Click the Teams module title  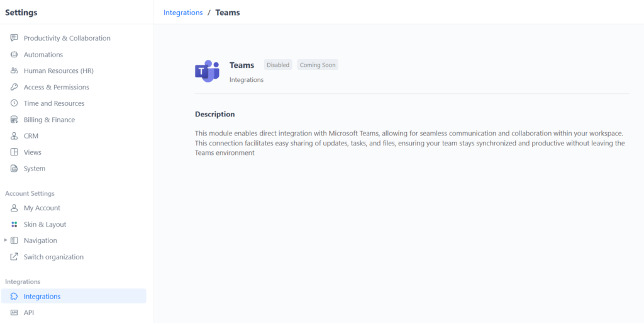click(x=242, y=65)
